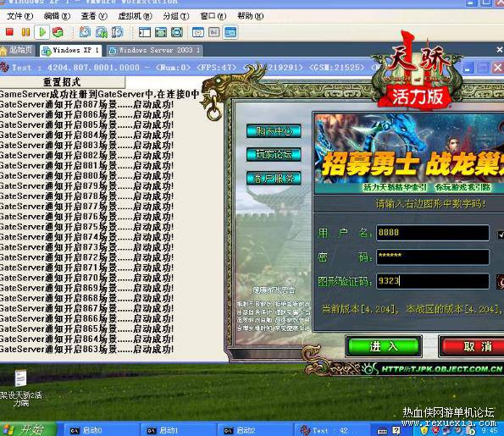
Task: Click the GameServer成功注册到GateServer log line
Action: (99, 95)
